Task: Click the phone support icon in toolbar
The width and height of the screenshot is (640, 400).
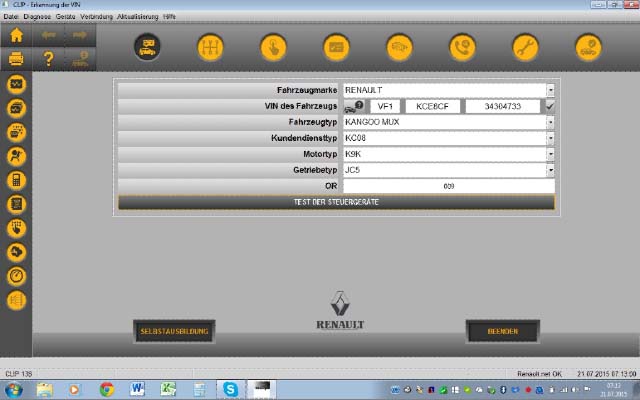Action: (x=462, y=47)
